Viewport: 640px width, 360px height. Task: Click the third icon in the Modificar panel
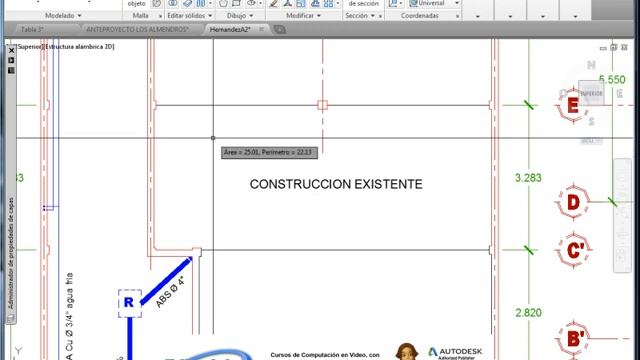point(301,4)
